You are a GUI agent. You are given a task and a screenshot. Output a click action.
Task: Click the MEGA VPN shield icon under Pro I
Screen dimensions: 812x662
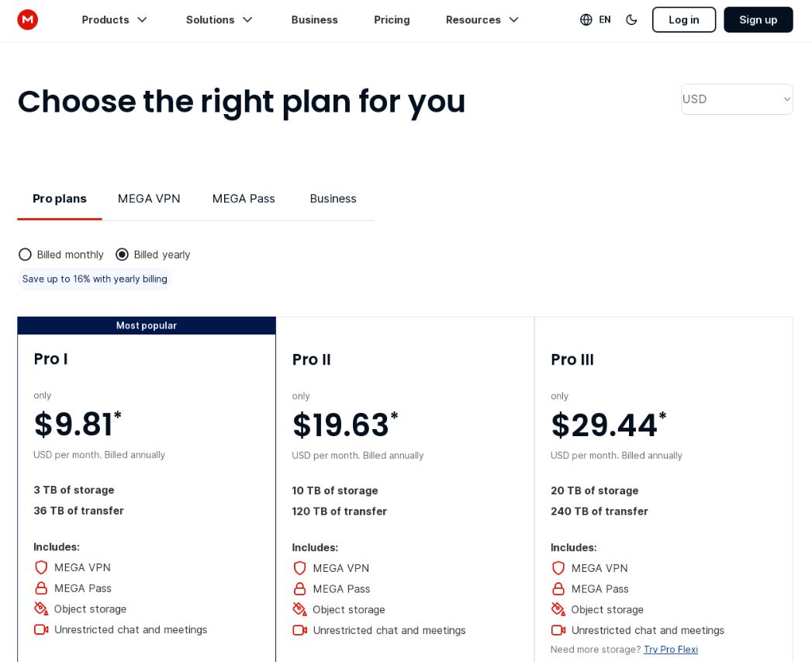(41, 567)
